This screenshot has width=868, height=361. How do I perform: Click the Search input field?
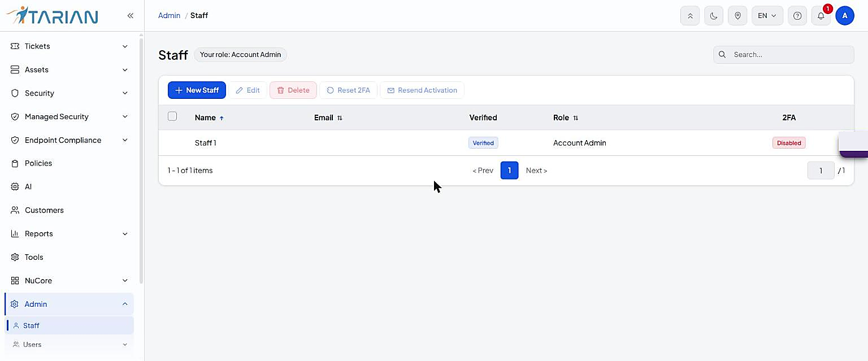click(x=783, y=55)
